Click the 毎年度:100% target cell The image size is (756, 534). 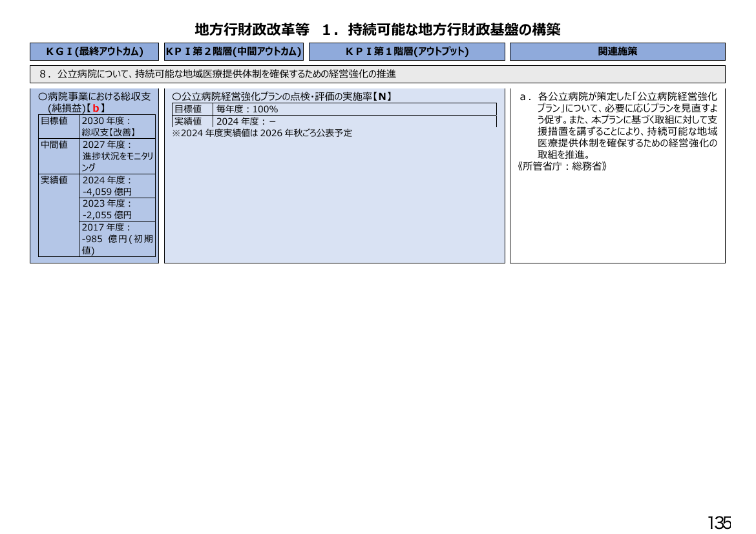[354, 109]
